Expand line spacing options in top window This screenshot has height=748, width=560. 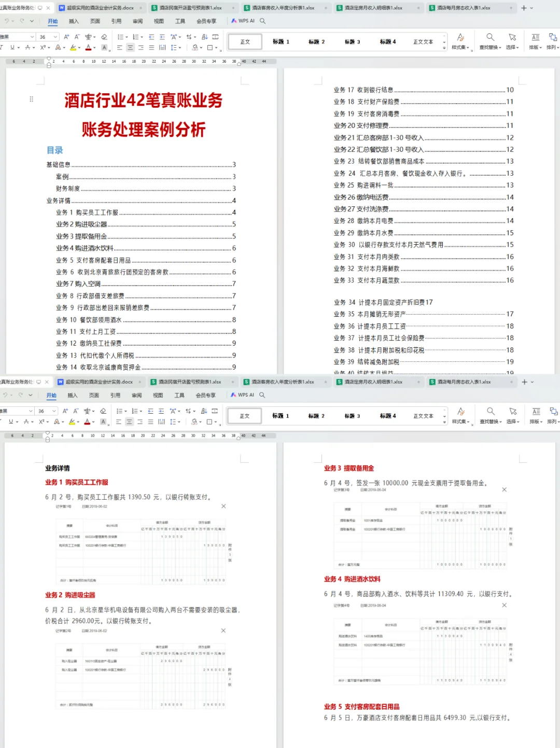coord(179,48)
